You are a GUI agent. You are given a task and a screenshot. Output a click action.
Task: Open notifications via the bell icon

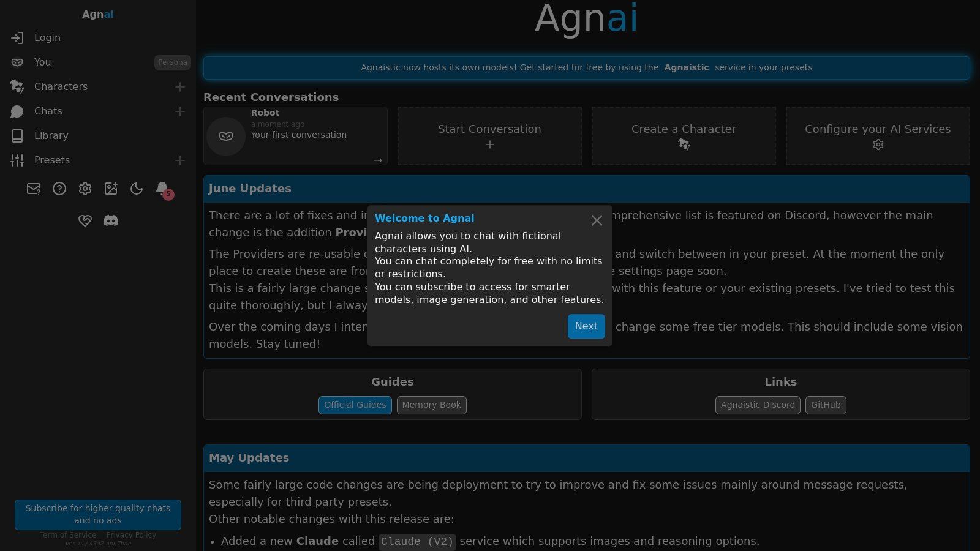click(x=162, y=189)
